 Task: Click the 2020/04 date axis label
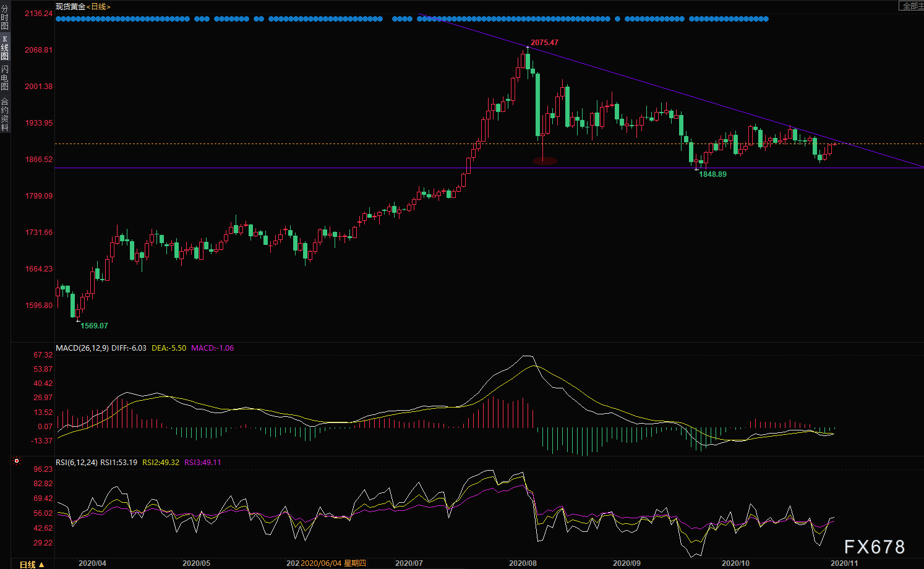(92, 563)
